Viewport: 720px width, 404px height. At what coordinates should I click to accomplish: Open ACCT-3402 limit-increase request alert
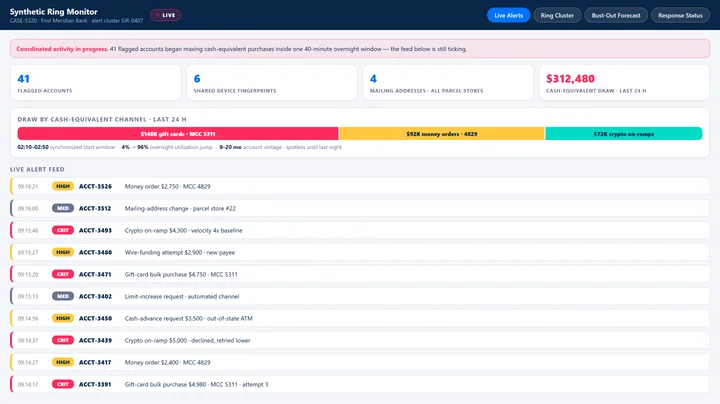(x=360, y=297)
